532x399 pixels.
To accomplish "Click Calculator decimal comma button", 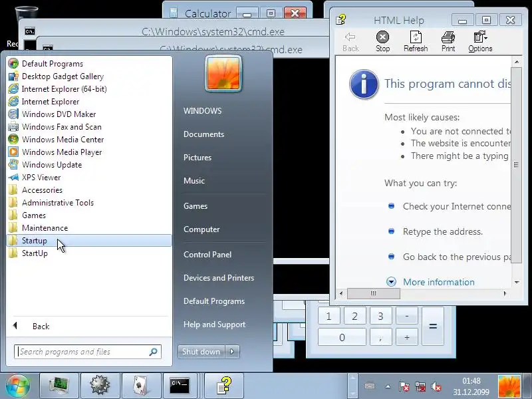I will click(x=380, y=337).
